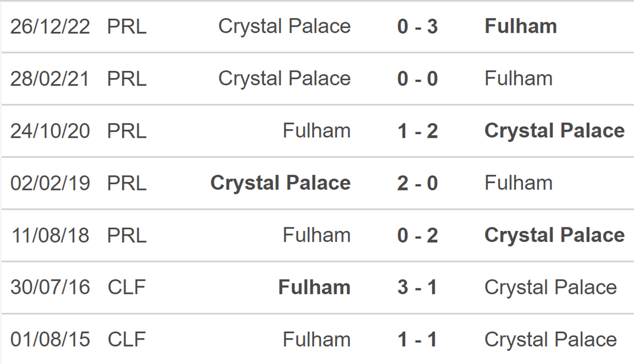
Task: Click the 0 - 3 score on 26/12/22
Action: click(x=417, y=26)
